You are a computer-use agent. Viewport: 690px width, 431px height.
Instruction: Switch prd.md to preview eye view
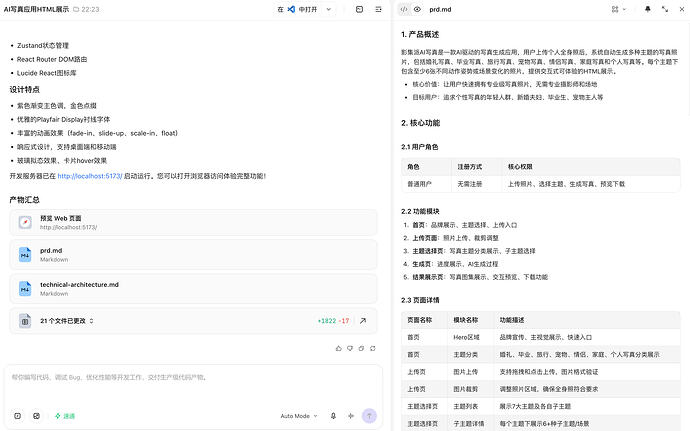click(417, 9)
